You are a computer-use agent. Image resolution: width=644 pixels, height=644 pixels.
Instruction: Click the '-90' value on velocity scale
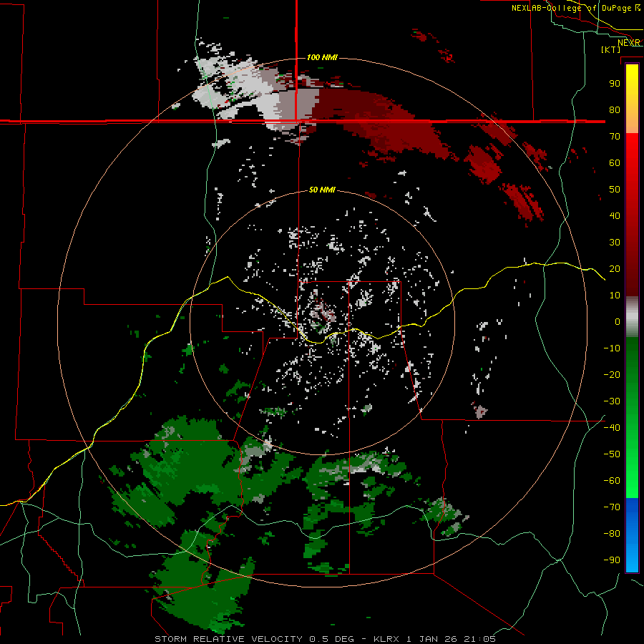(612, 560)
